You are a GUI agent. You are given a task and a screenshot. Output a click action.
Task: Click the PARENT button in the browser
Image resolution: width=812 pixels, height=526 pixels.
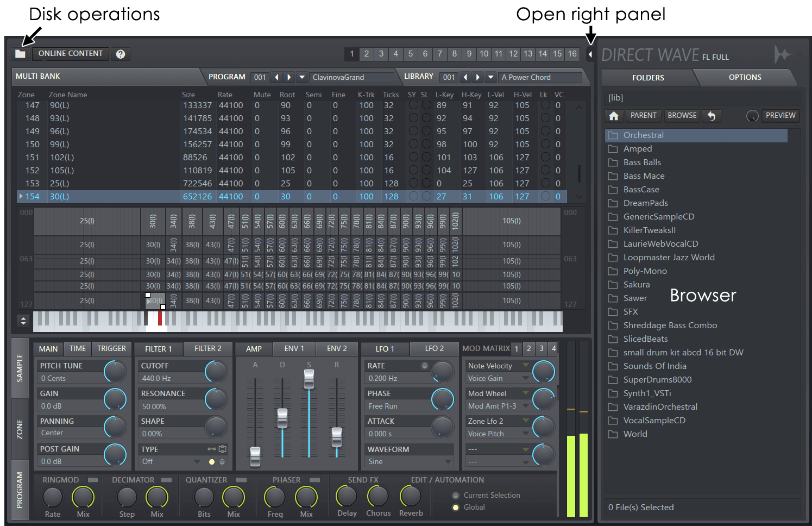tap(644, 116)
